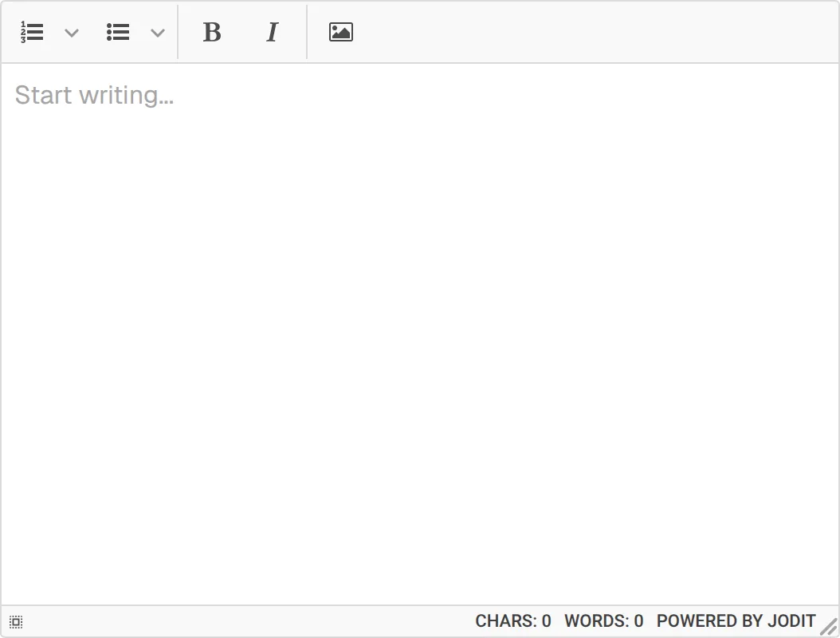Insert an ordered numbered list

(32, 32)
